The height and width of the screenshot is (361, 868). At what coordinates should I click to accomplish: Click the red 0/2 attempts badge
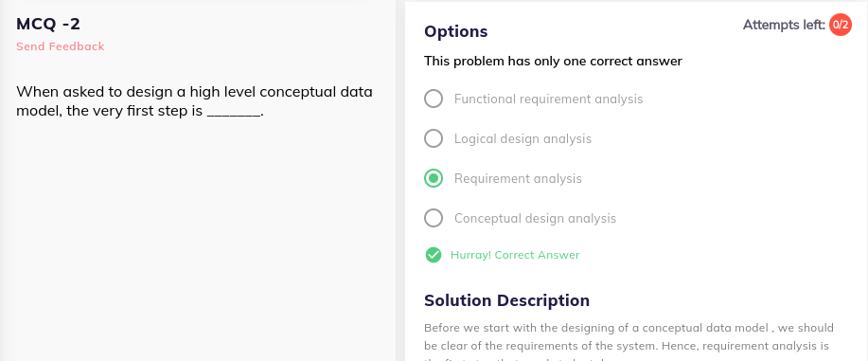click(841, 25)
